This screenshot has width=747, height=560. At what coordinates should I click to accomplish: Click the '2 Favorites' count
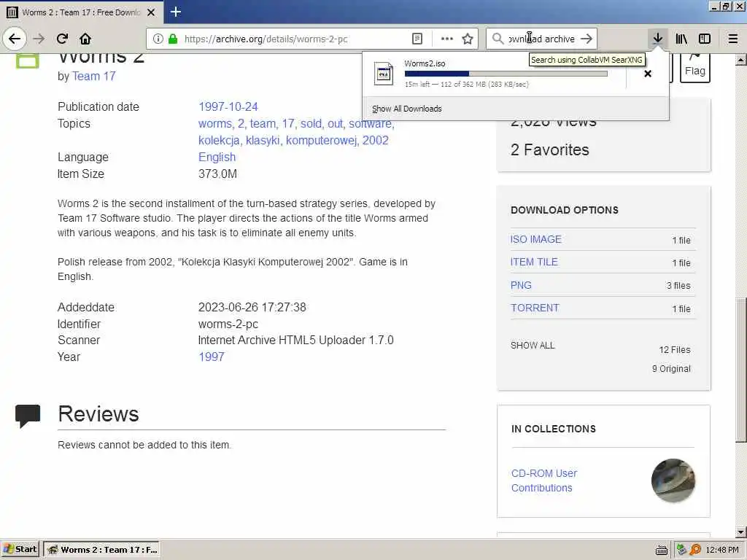point(550,149)
